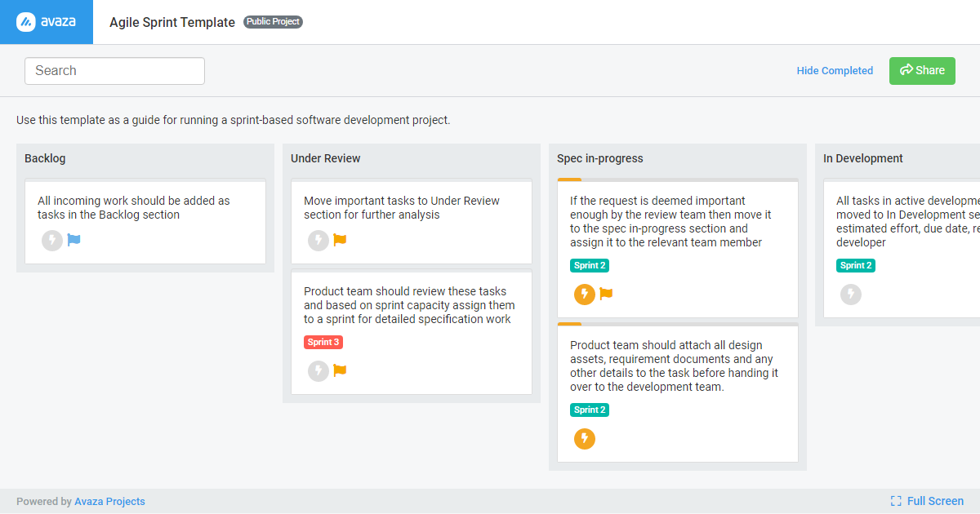Enter Full Screen mode
Viewport: 980px width, 514px height.
tap(927, 501)
